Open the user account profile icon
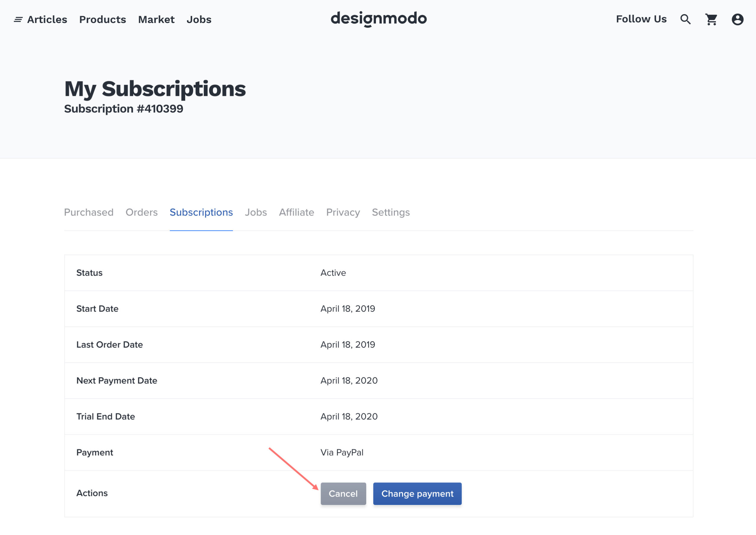This screenshot has width=756, height=535. click(x=737, y=19)
